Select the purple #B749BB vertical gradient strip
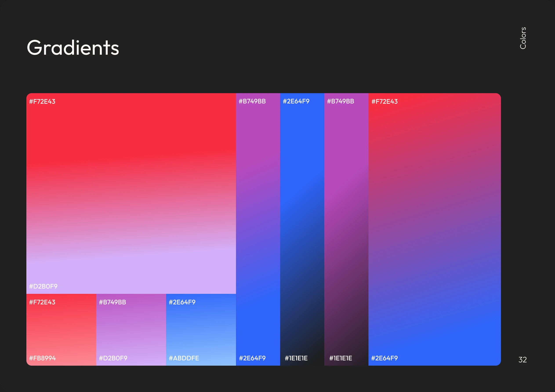The height and width of the screenshot is (392, 555). pos(258,229)
